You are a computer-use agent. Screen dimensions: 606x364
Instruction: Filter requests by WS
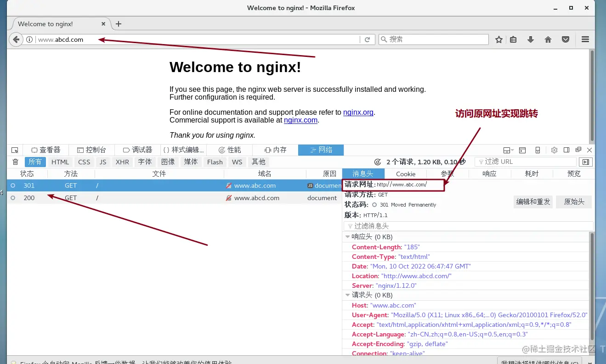coord(237,162)
